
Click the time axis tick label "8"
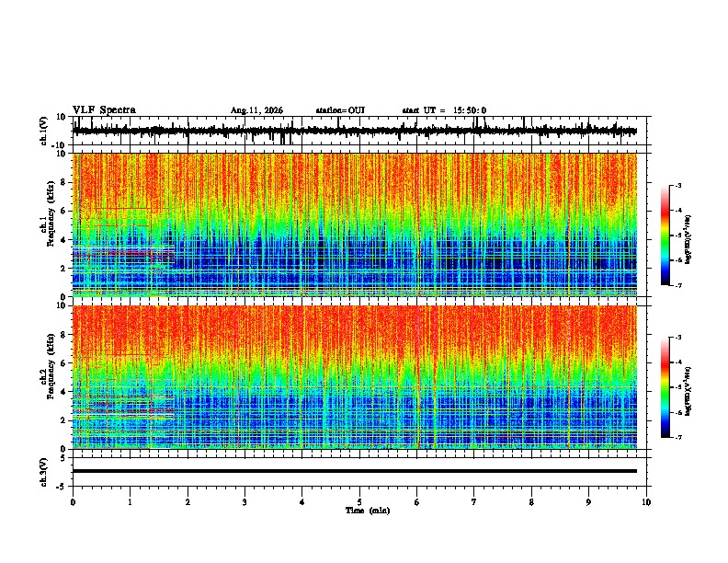(531, 501)
